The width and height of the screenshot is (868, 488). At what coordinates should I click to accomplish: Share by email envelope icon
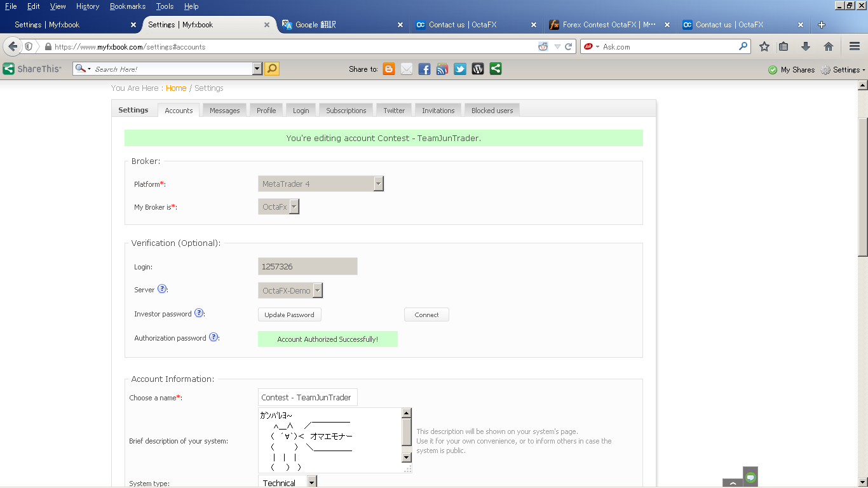coord(407,69)
